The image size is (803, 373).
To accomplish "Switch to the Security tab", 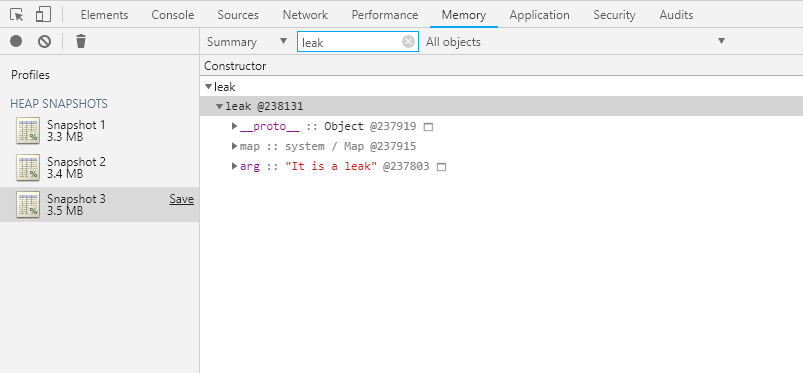I will tap(614, 15).
